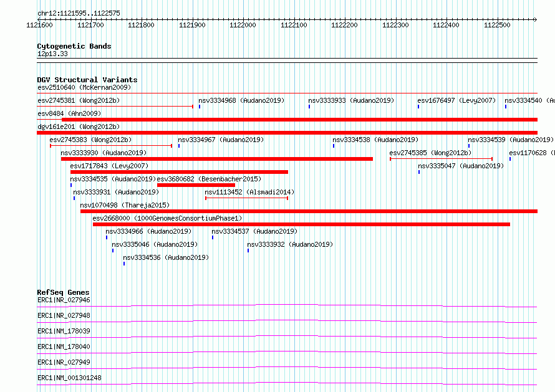Click the nsv3333933 (Audano2019) variant label
This screenshot has height=392, width=555.
[x=351, y=100]
